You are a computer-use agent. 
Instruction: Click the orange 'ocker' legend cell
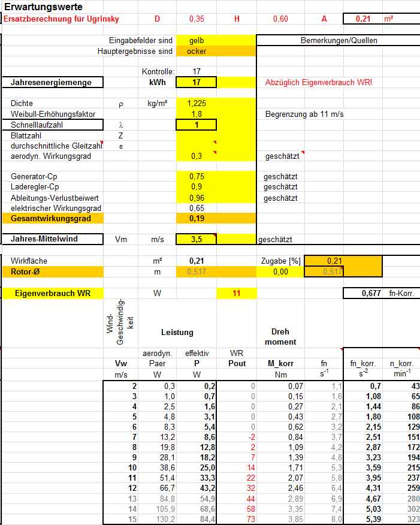[x=197, y=51]
